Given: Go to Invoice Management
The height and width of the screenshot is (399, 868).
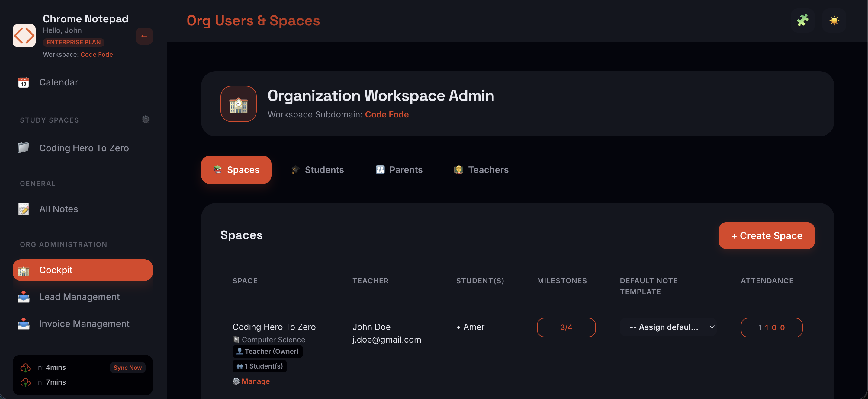Looking at the screenshot, I should point(82,324).
